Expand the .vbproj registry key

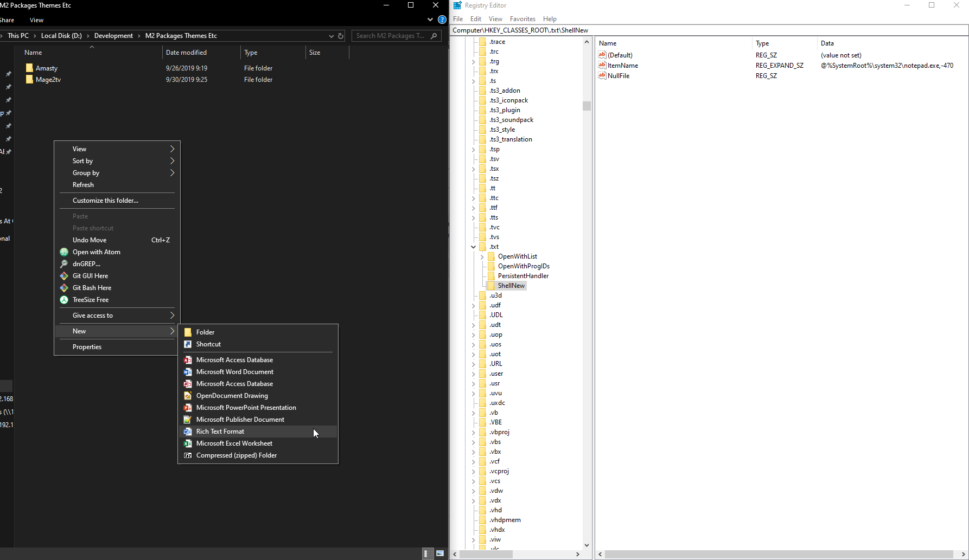[x=474, y=432]
